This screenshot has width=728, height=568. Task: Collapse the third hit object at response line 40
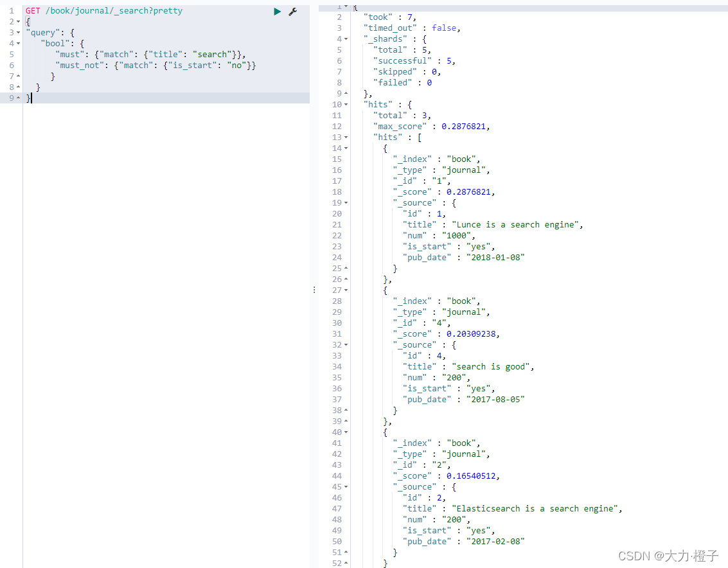[346, 432]
